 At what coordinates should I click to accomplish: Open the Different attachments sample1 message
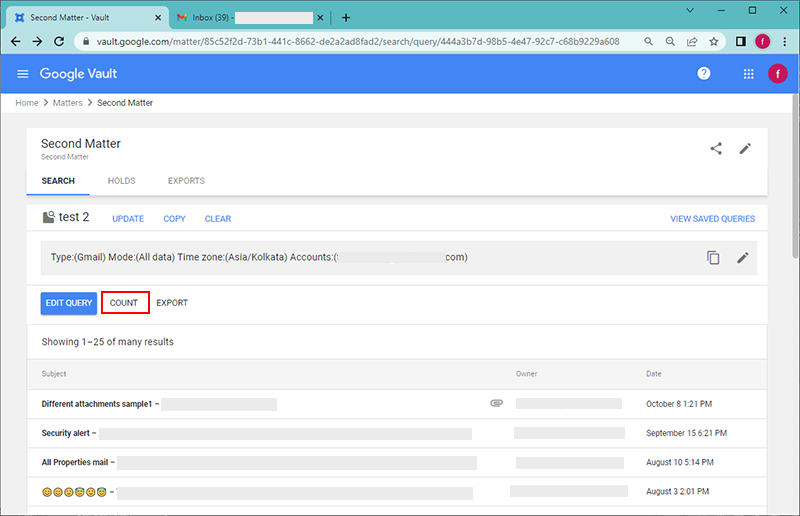(397, 404)
